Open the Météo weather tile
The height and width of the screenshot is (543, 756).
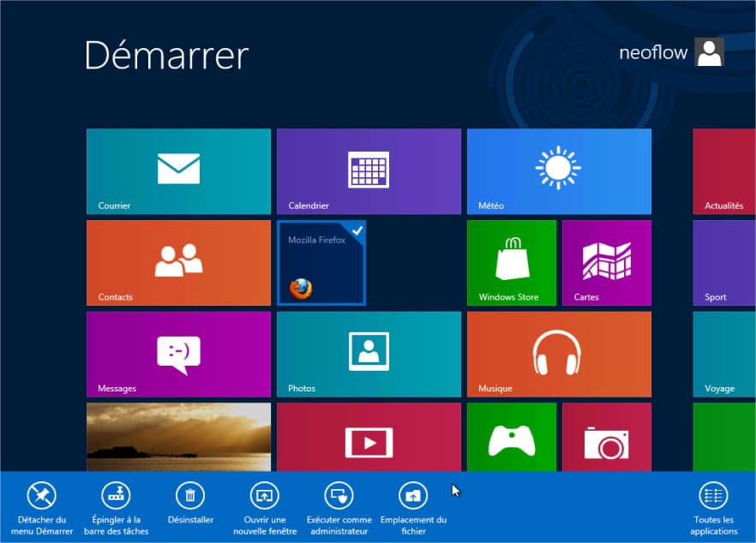pyautogui.click(x=559, y=171)
